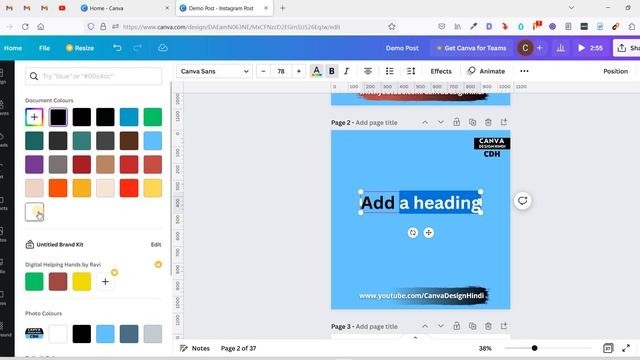Open grid view pages icon

608,348
